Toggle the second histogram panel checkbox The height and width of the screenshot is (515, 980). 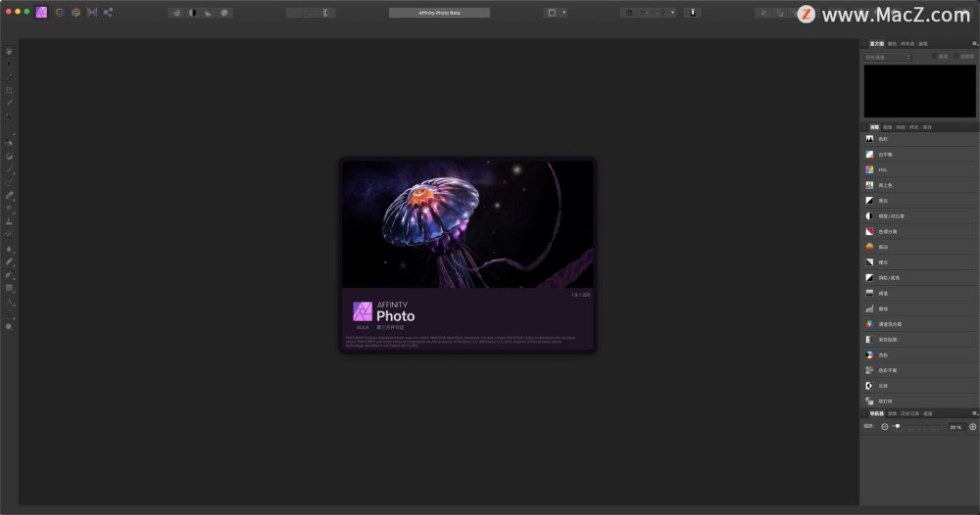coord(956,57)
